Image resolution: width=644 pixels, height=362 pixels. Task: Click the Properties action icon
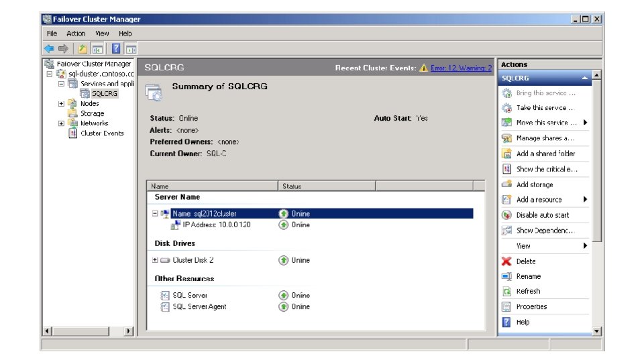click(507, 306)
